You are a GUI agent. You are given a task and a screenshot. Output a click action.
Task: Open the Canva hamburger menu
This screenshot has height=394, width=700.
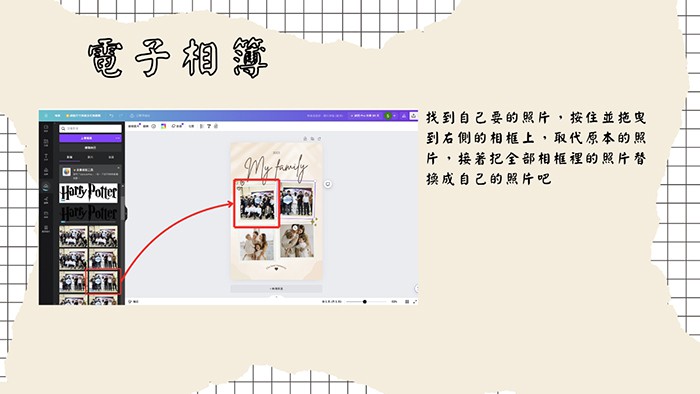(46, 116)
